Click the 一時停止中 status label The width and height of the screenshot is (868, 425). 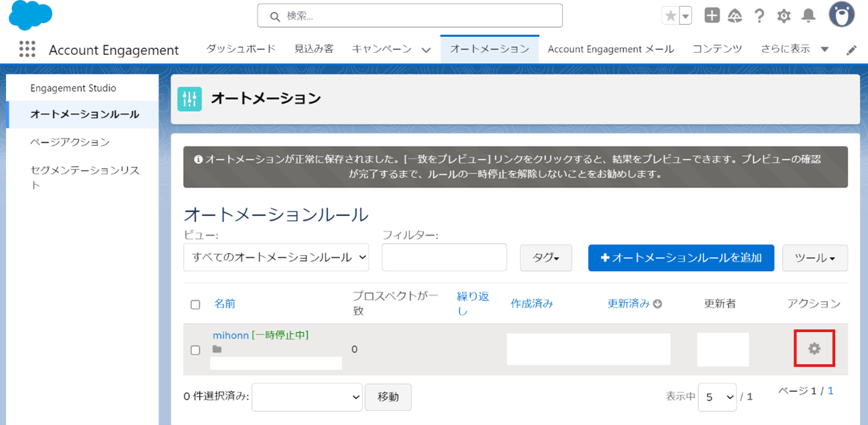(x=280, y=335)
